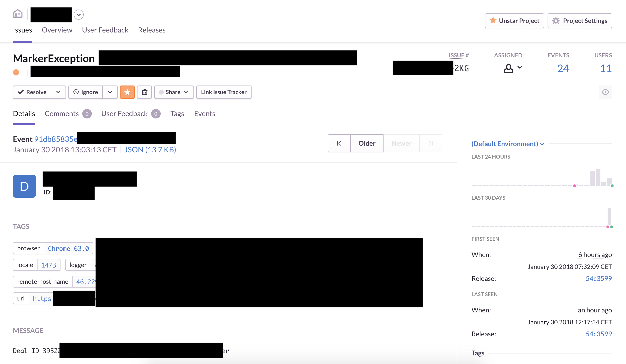Click the event date January 30 2018 13:03:13
626x364 pixels.
65,150
